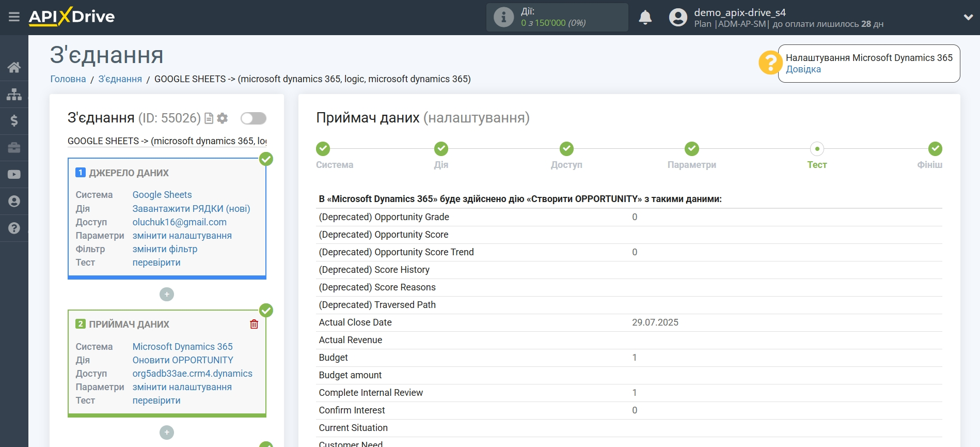Screen dimensions: 980x447
Task: Open connections sitemap icon in sidebar
Action: click(14, 94)
